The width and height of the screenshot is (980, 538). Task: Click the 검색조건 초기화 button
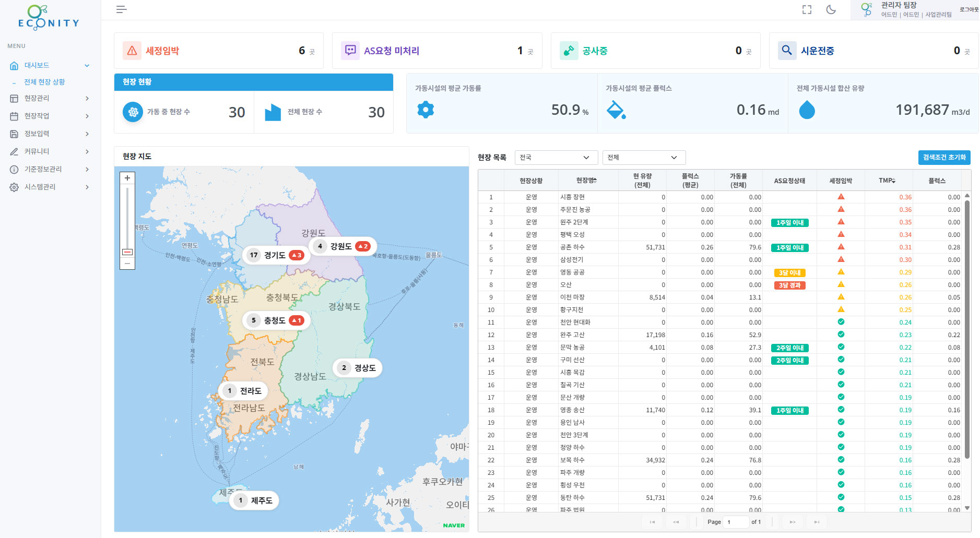tap(944, 158)
